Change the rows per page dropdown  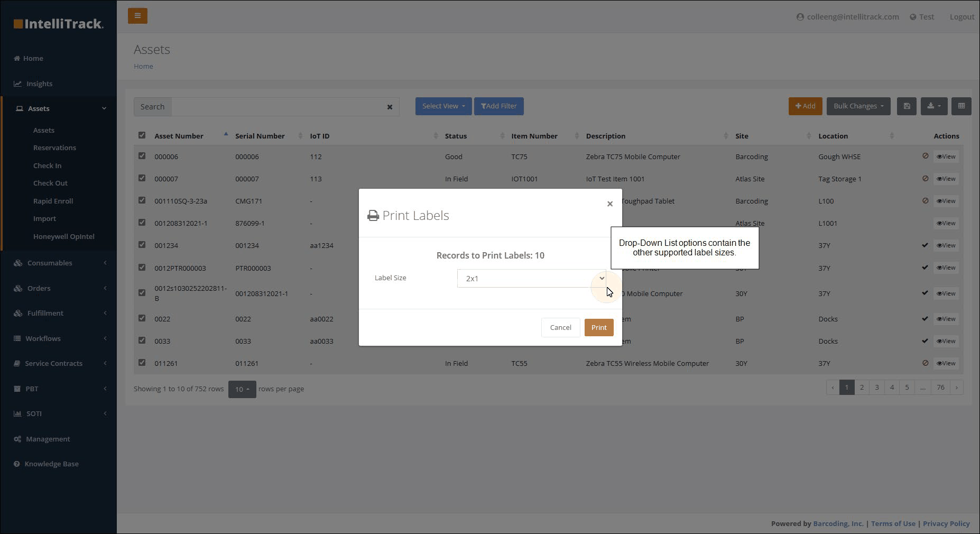tap(242, 389)
